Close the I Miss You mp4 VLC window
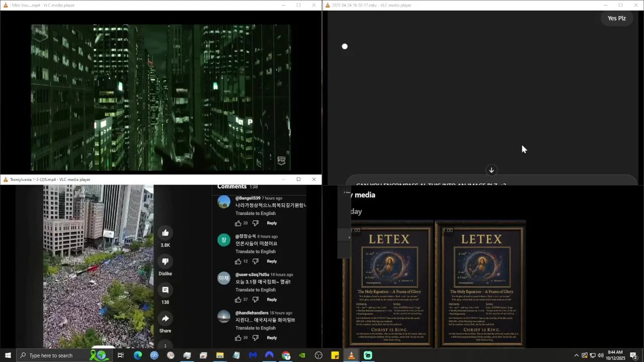This screenshot has height=362, width=644. tap(314, 5)
